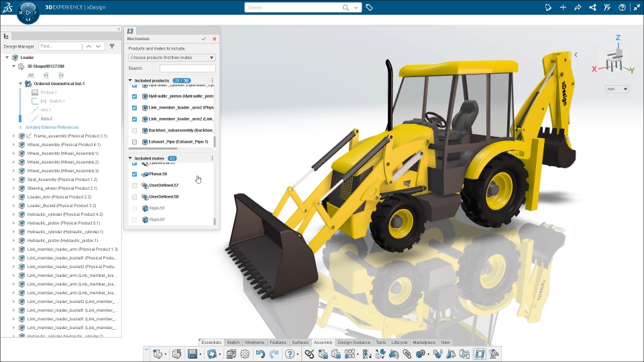
Task: Click the highlighted frame icon in the bottom toolbar
Action: pyautogui.click(x=480, y=354)
